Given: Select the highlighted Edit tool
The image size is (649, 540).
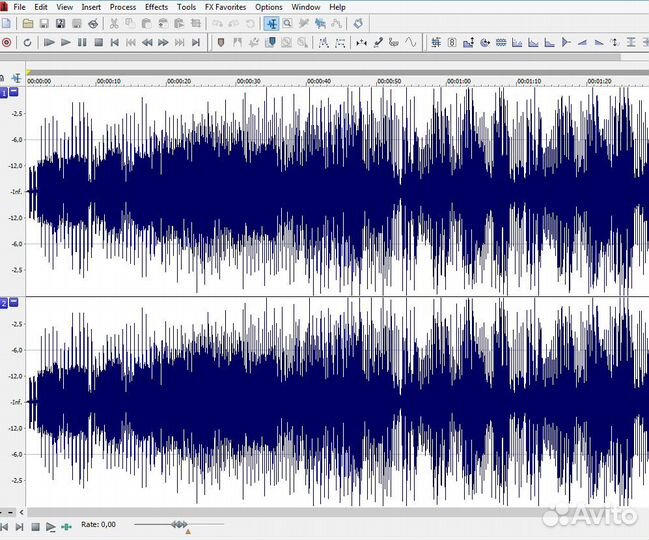Looking at the screenshot, I should coord(271,22).
